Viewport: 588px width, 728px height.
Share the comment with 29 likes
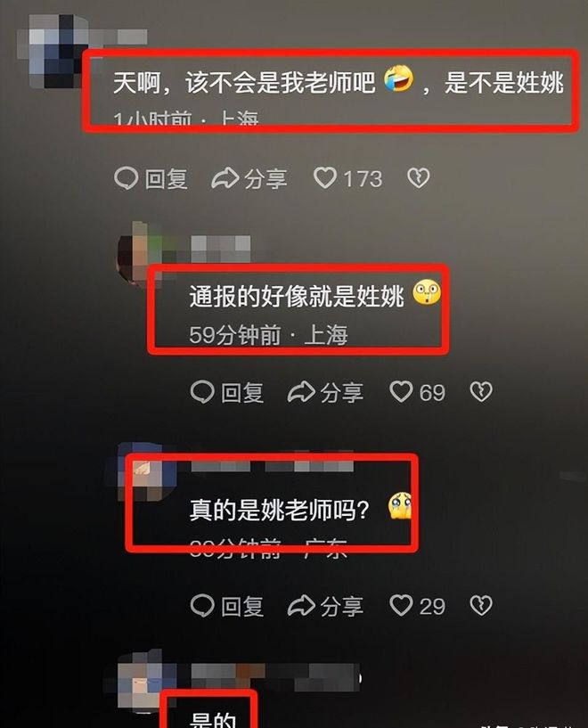pos(325,605)
